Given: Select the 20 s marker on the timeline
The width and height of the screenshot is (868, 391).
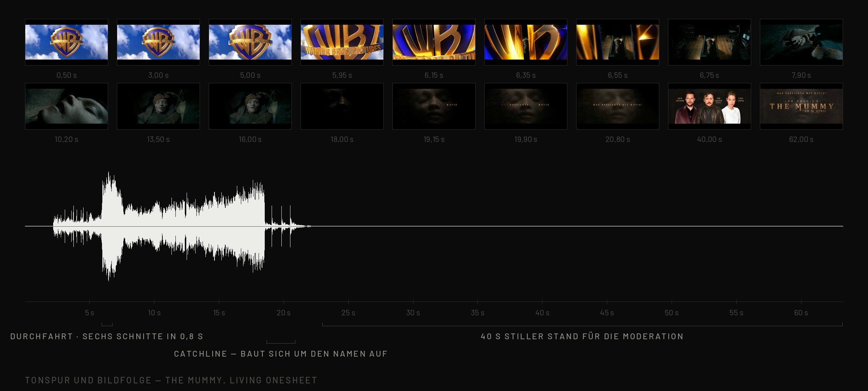Looking at the screenshot, I should tap(284, 312).
